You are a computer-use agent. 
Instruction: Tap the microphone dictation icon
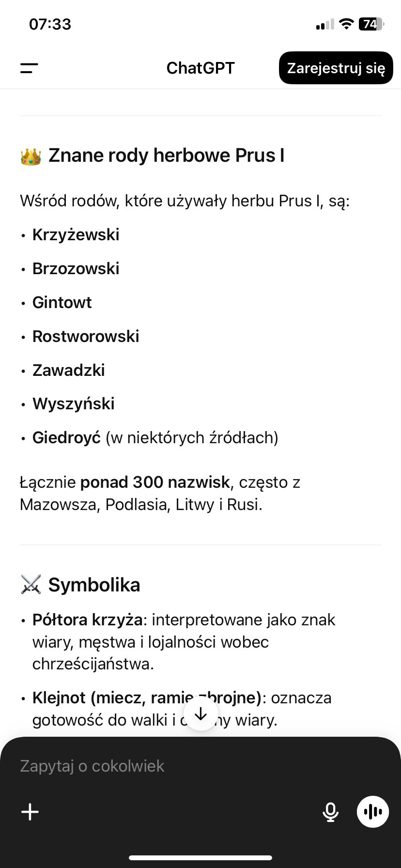click(330, 812)
